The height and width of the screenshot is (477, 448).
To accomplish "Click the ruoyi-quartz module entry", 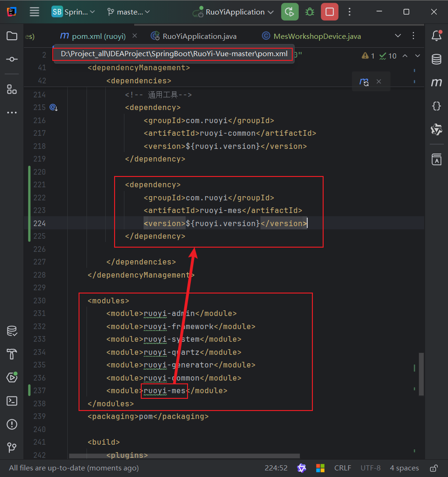I will 173,352.
